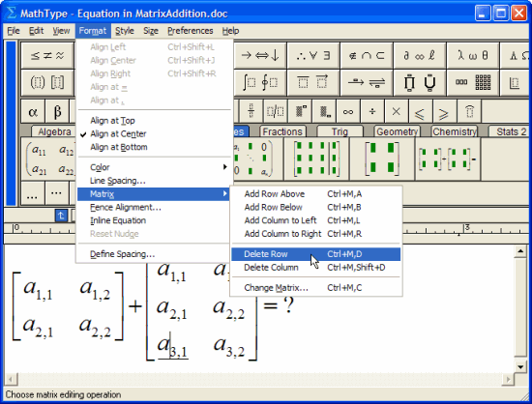Screen dimensions: 532x404
Task: Click the blue tab-stop selector button
Action: 61,216
